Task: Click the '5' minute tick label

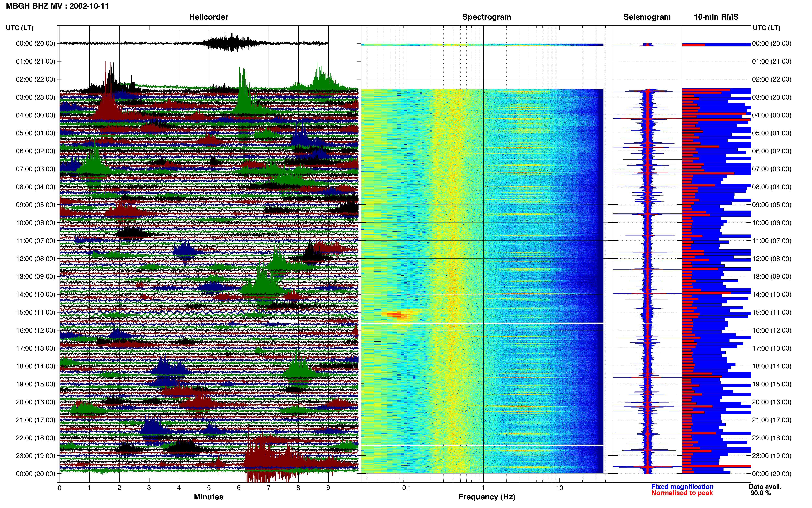Action: [209, 488]
